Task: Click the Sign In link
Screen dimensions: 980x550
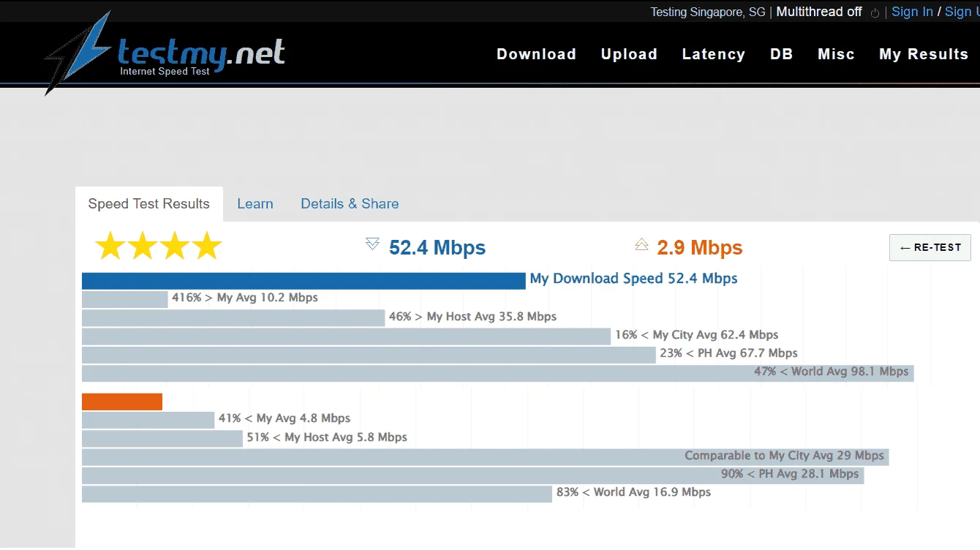Action: (912, 12)
